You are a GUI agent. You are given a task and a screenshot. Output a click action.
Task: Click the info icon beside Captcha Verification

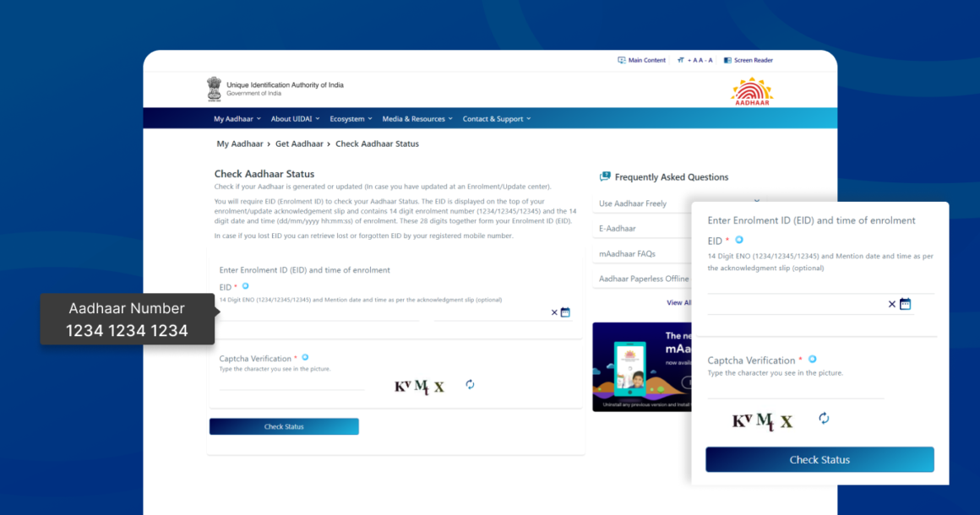coord(305,358)
